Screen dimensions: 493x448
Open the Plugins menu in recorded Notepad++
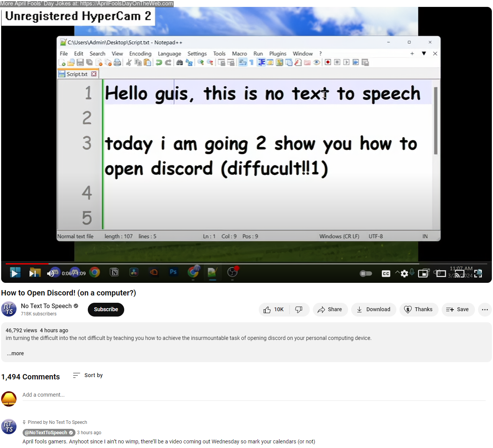[x=278, y=54]
